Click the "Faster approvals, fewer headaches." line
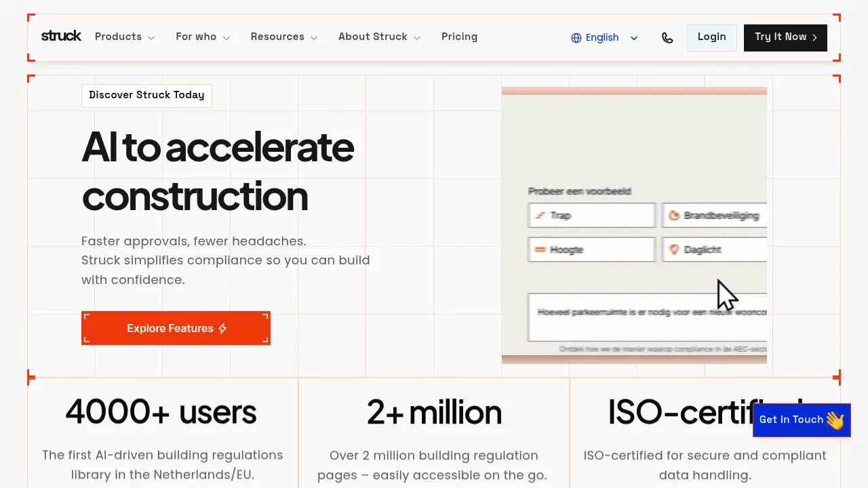This screenshot has height=488, width=868. coord(194,241)
